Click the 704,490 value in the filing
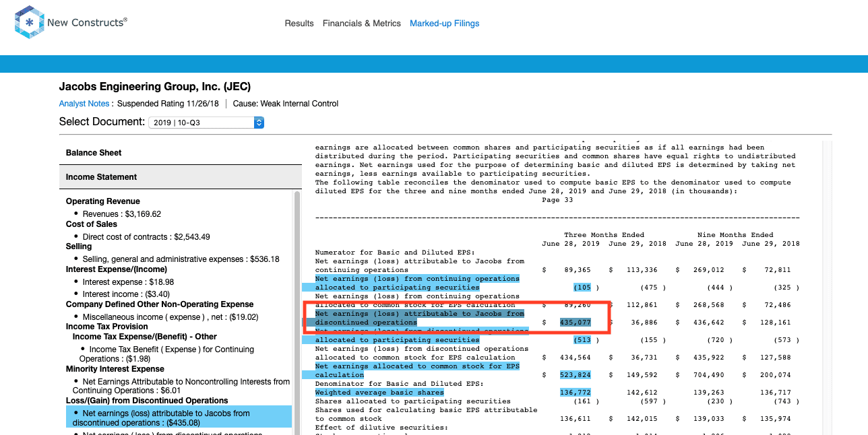The width and height of the screenshot is (868, 435). [708, 375]
